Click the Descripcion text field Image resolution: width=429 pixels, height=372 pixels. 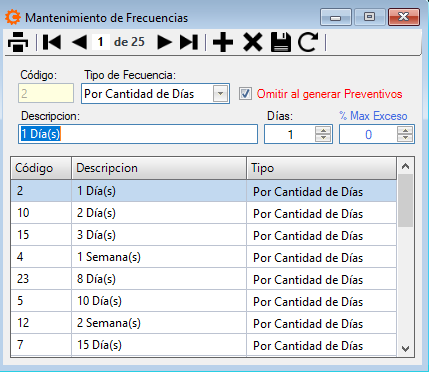tap(138, 134)
